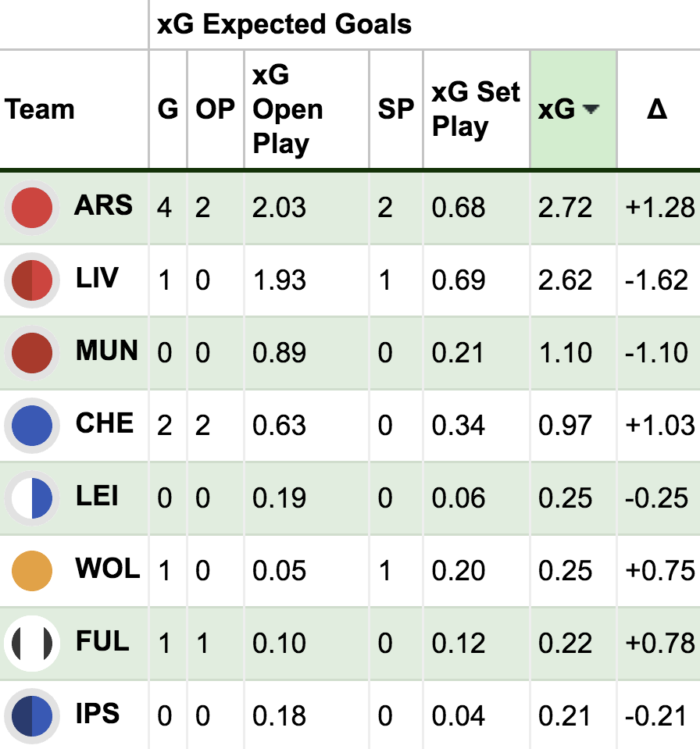This screenshot has width=700, height=749.
Task: Click the xG sort arrow
Action: coord(591,110)
